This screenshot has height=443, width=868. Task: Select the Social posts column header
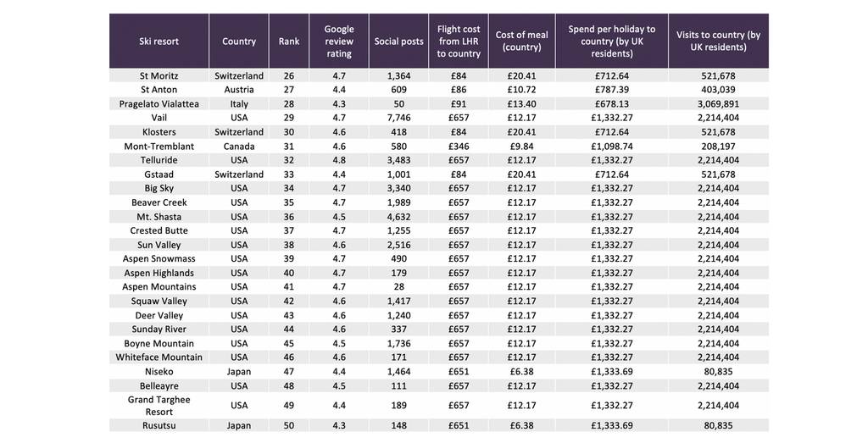click(398, 41)
